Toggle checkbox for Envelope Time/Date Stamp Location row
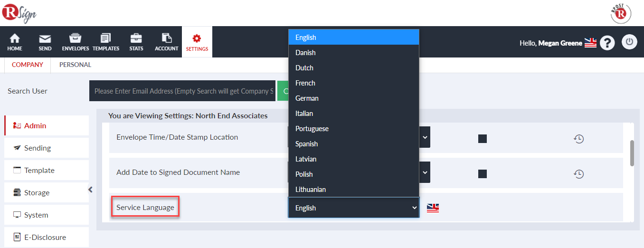644x248 pixels. pos(483,139)
